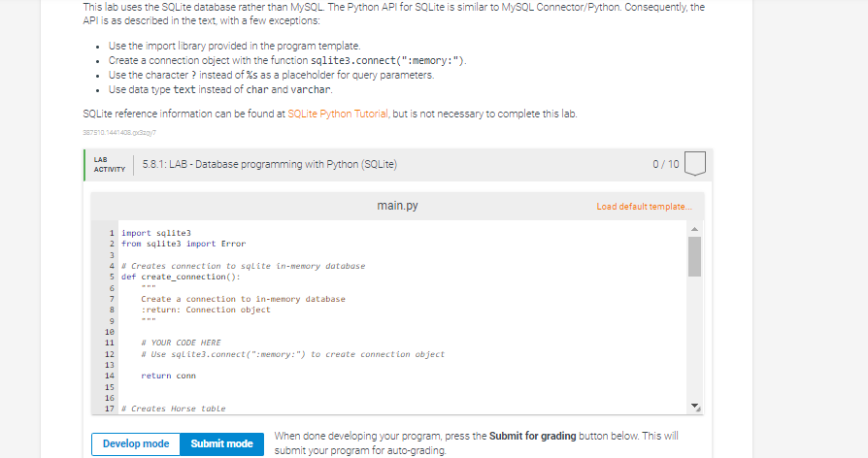Click the LAB ACTIVITY label icon

(110, 165)
